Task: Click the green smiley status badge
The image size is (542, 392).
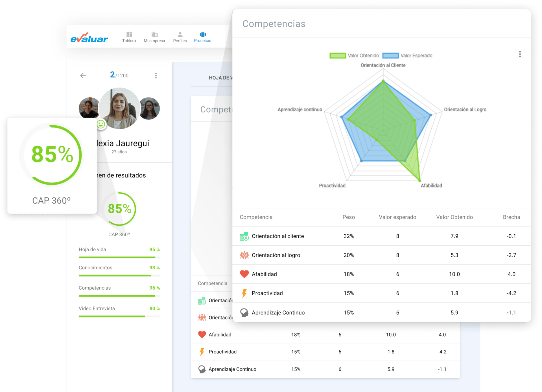Action: pyautogui.click(x=101, y=124)
